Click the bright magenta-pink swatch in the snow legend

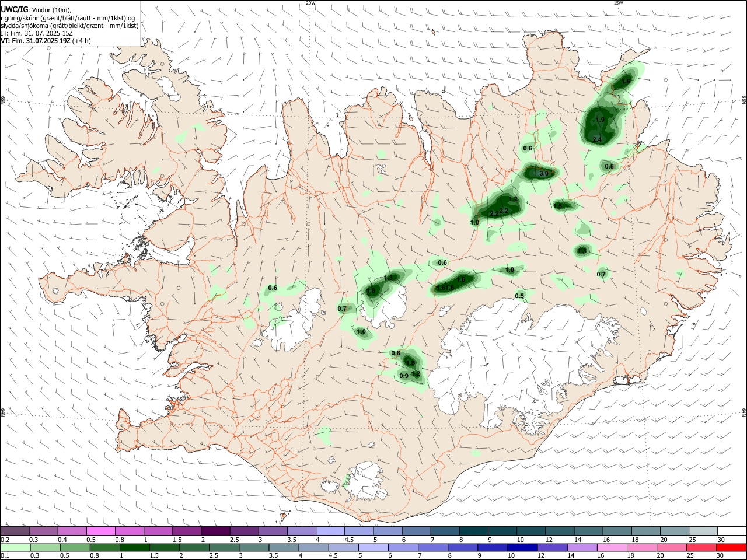(x=101, y=531)
